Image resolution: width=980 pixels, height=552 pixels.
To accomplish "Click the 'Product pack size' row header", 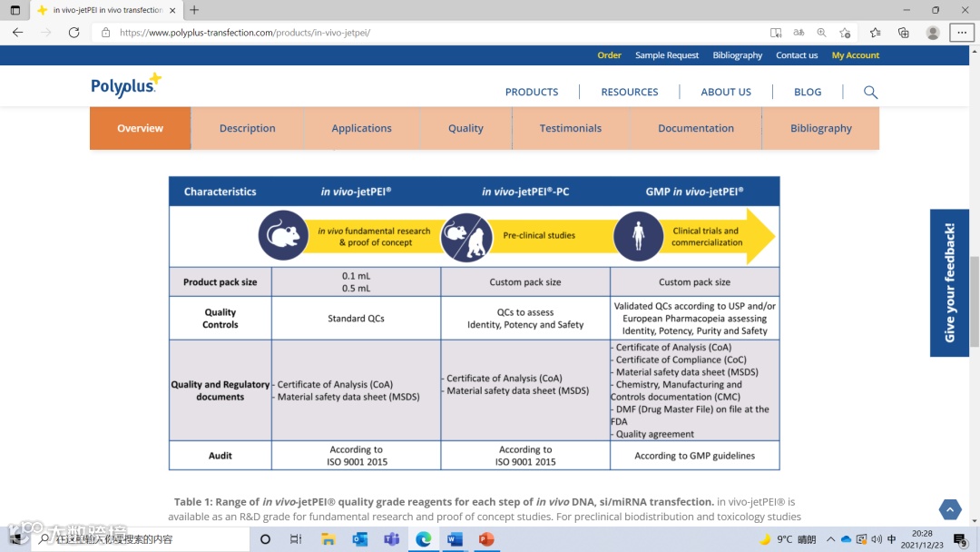I will point(220,282).
